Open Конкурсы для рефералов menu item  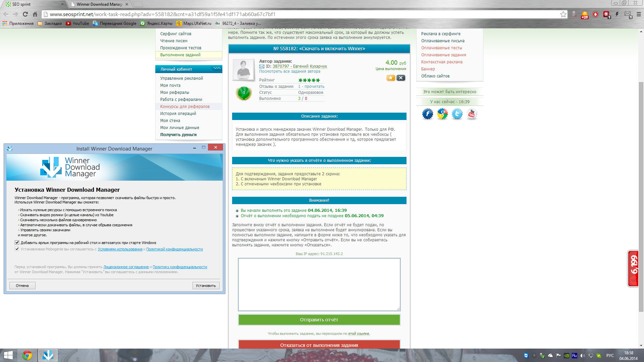click(185, 107)
